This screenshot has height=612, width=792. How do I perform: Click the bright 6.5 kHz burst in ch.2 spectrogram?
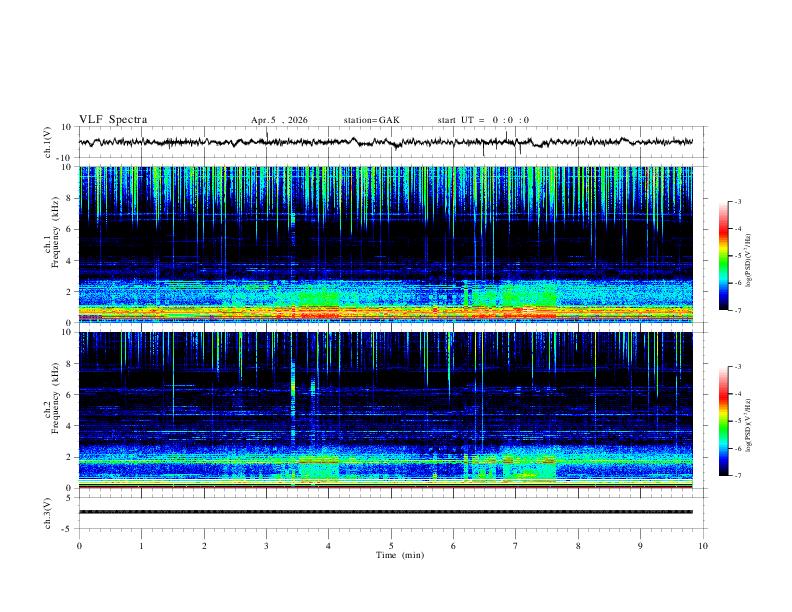pyautogui.click(x=292, y=388)
